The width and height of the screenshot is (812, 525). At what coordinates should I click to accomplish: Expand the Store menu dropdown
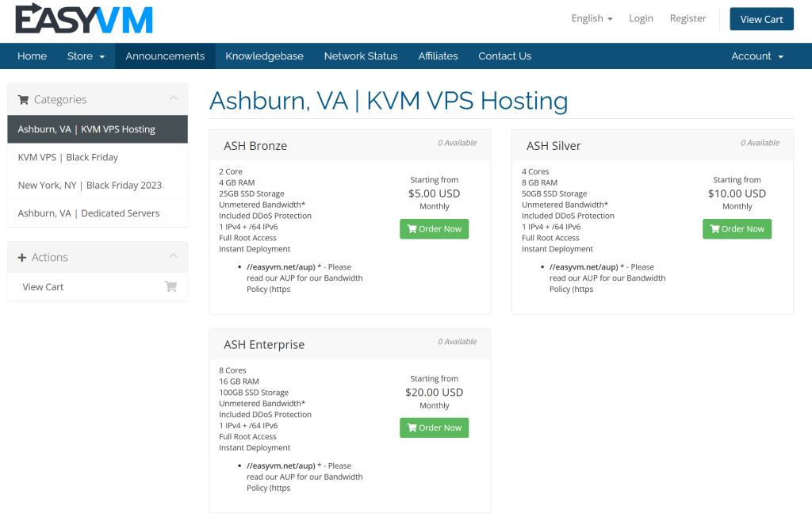tap(86, 56)
